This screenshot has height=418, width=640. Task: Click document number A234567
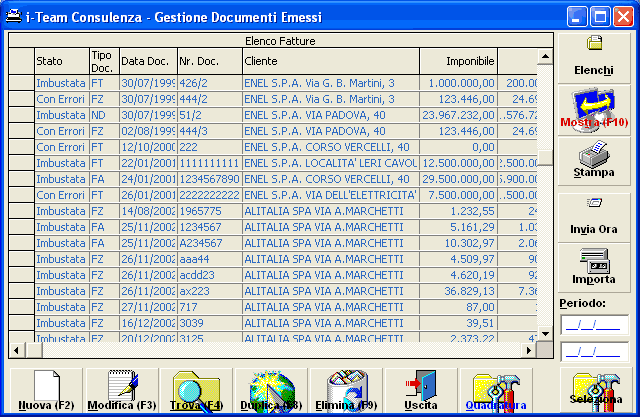(x=210, y=243)
